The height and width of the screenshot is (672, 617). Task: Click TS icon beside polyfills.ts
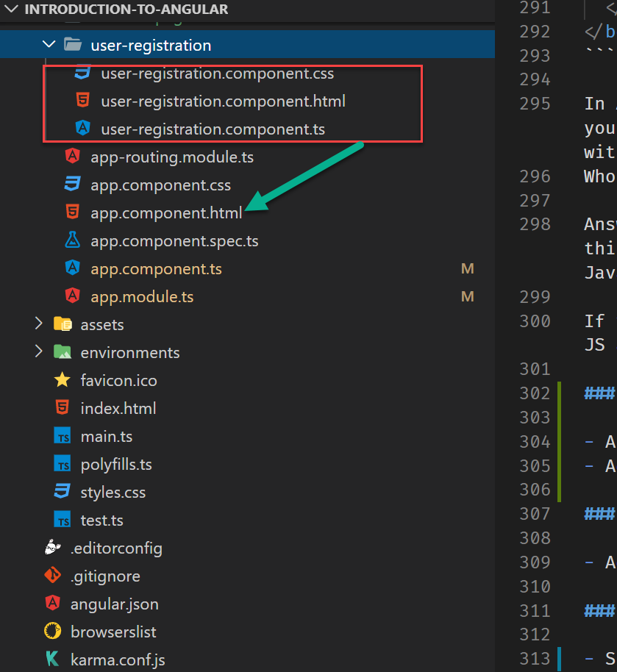coord(63,464)
